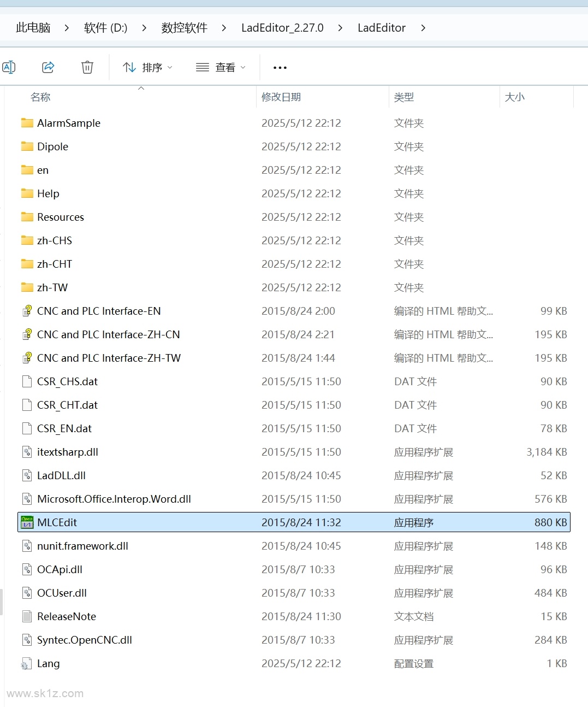Expand the chevron after LadEditor_2.27.0
This screenshot has width=588, height=707.
pos(340,28)
